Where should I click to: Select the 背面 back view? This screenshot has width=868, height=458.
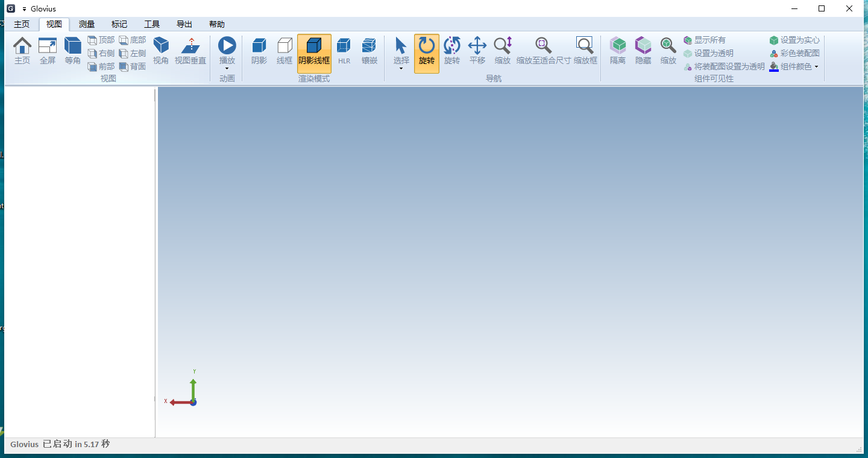[x=132, y=66]
